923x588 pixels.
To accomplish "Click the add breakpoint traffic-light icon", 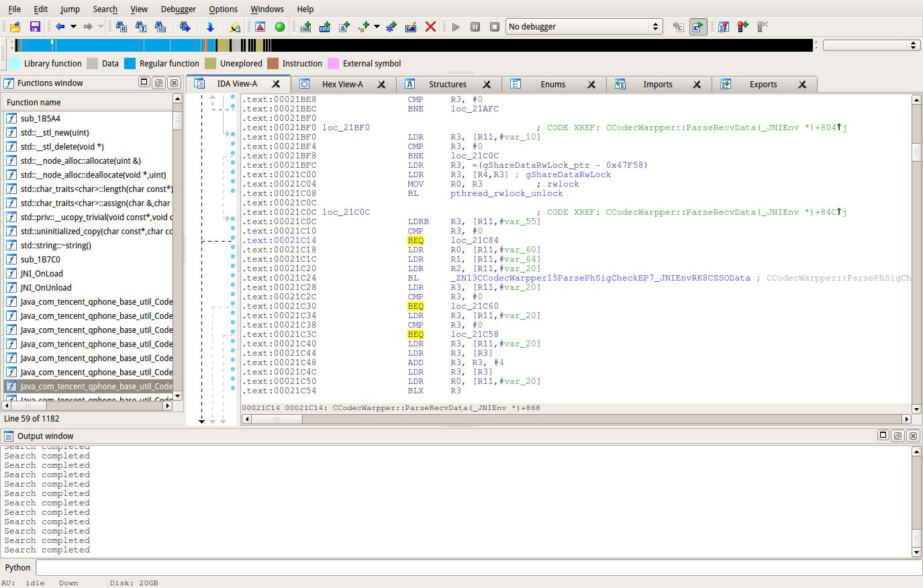I will point(742,27).
